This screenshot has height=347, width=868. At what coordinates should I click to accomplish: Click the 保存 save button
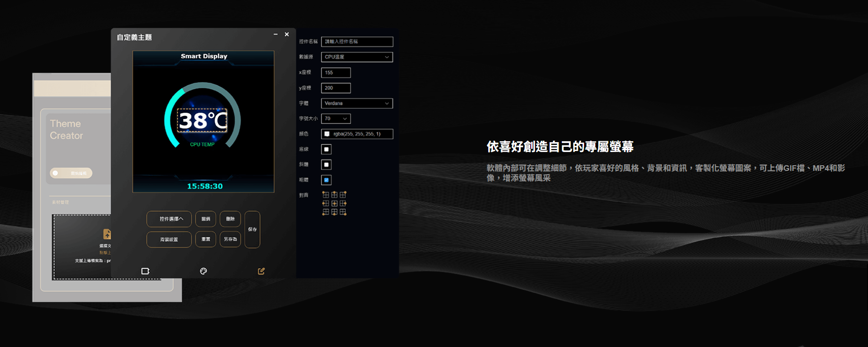(x=252, y=229)
